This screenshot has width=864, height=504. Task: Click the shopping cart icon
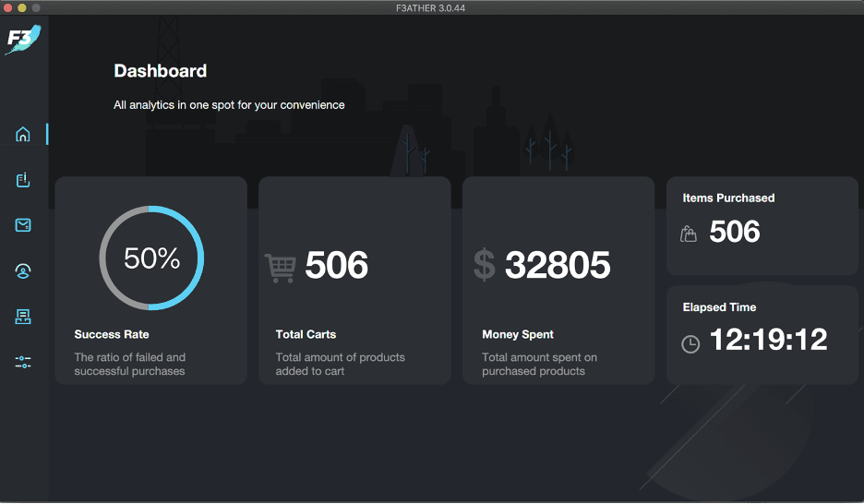[x=280, y=267]
